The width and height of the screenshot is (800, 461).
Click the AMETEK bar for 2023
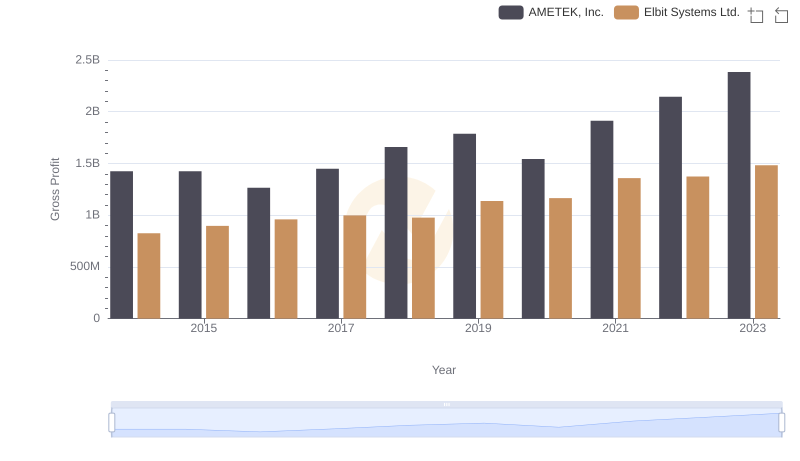pyautogui.click(x=739, y=195)
